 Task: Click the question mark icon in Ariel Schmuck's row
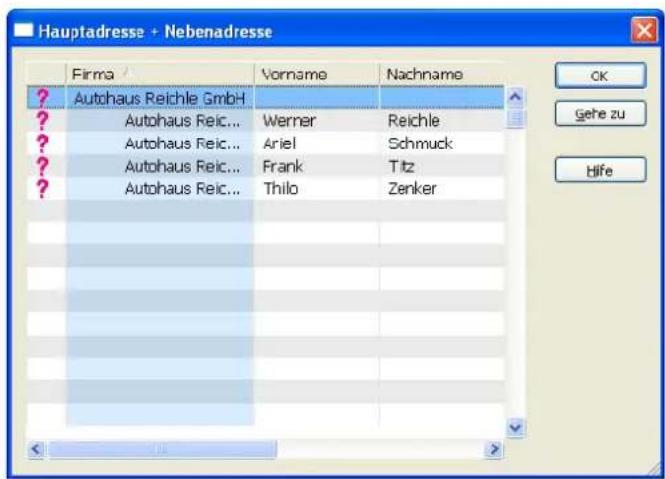tap(42, 143)
